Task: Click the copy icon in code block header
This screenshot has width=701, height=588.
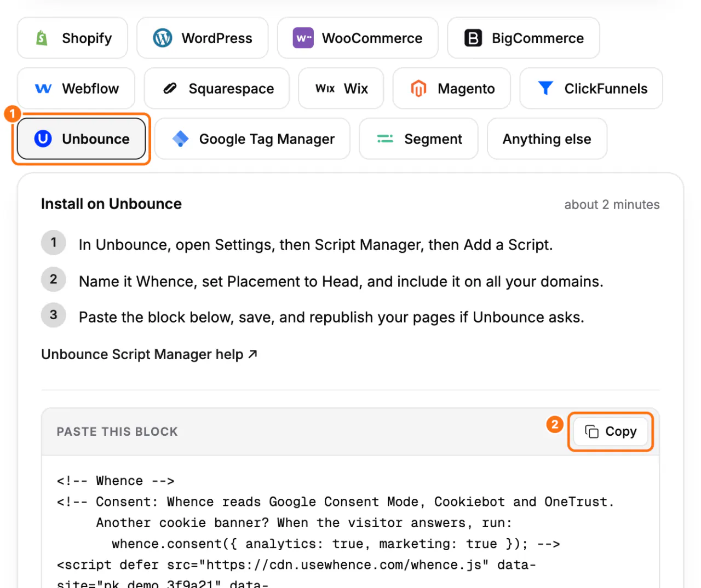Action: [592, 431]
